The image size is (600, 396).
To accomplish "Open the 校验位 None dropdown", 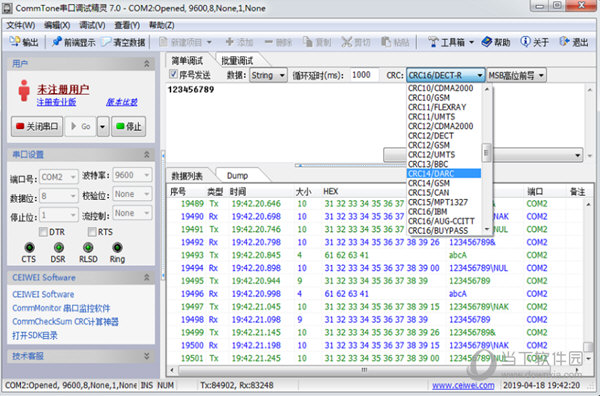I will pyautogui.click(x=132, y=194).
